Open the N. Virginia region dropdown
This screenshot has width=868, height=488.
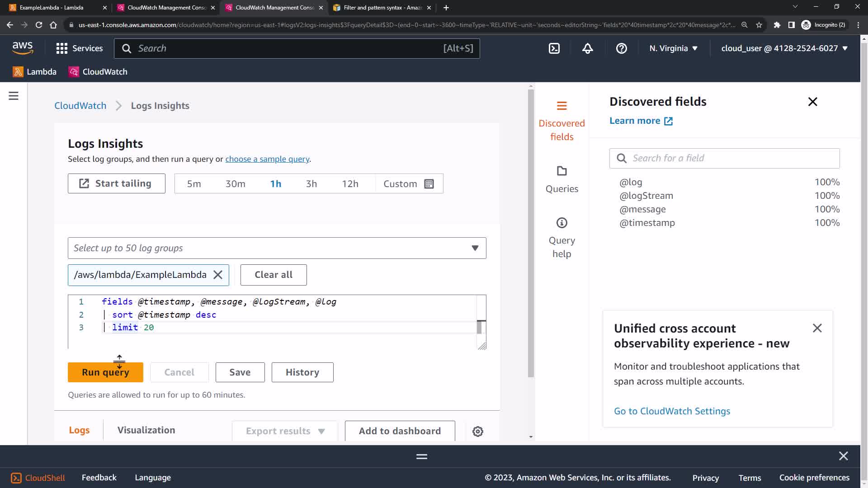pyautogui.click(x=673, y=48)
